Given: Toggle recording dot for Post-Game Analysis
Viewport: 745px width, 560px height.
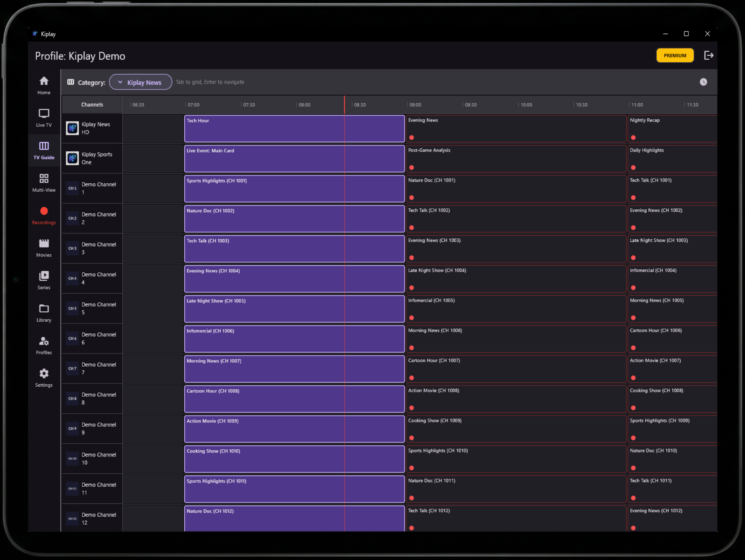Looking at the screenshot, I should click(x=411, y=168).
